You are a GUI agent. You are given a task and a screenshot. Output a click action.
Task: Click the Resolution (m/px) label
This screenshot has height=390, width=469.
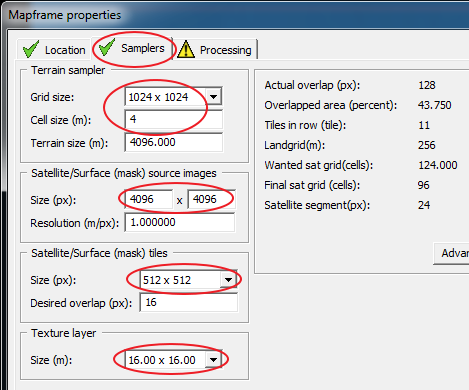tap(75, 223)
